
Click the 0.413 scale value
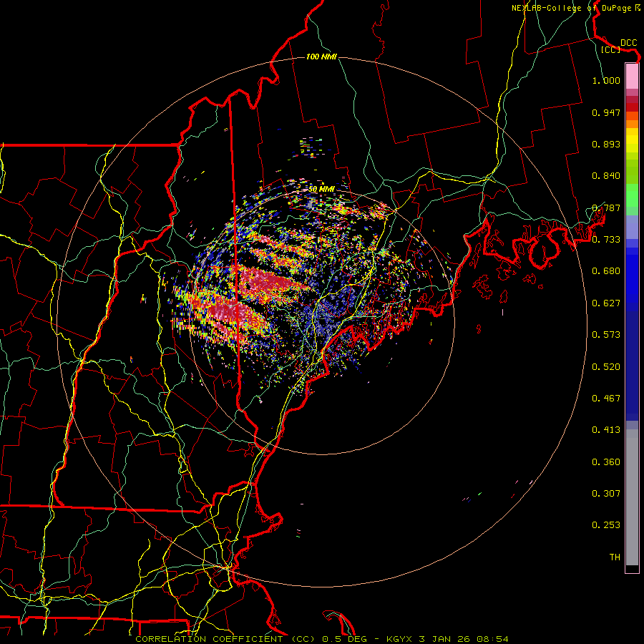click(x=606, y=430)
